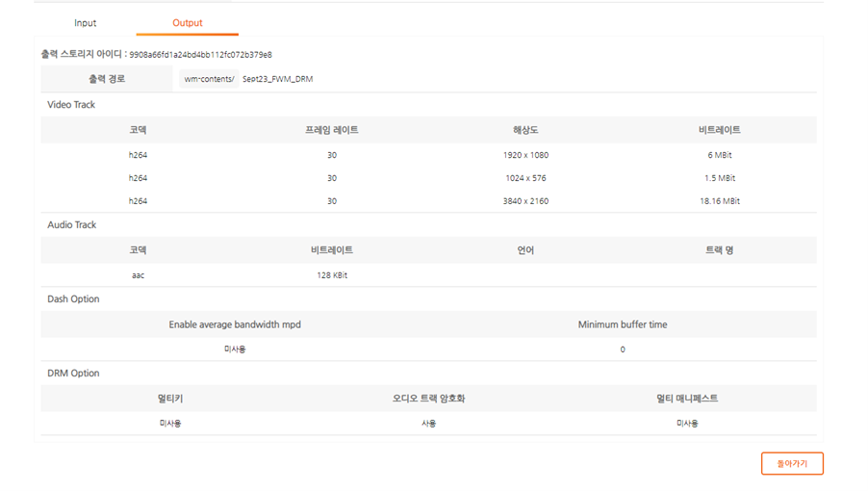Click the 오디오 트랙 암호화 사용 value

(x=428, y=424)
